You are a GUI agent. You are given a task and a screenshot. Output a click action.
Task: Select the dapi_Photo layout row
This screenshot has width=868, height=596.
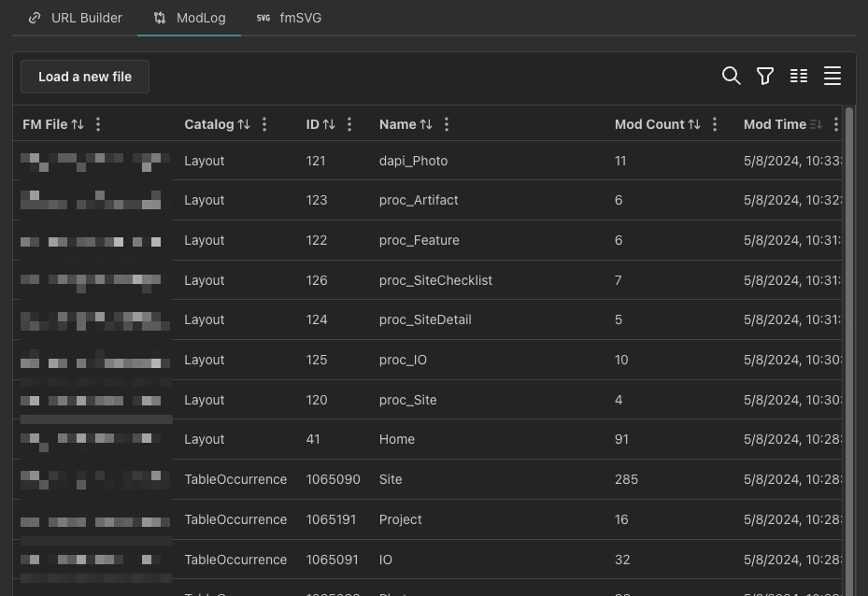click(x=413, y=161)
